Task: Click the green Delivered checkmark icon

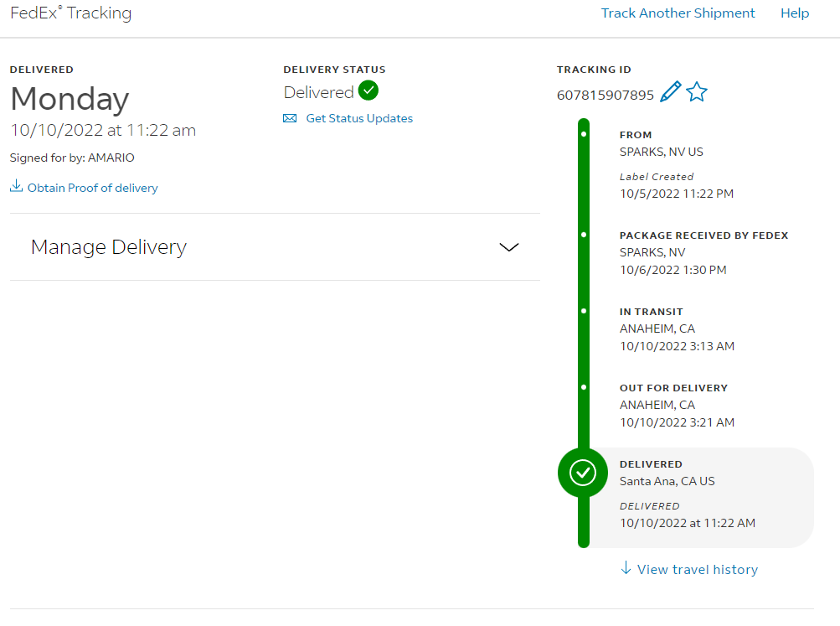Action: [x=368, y=91]
